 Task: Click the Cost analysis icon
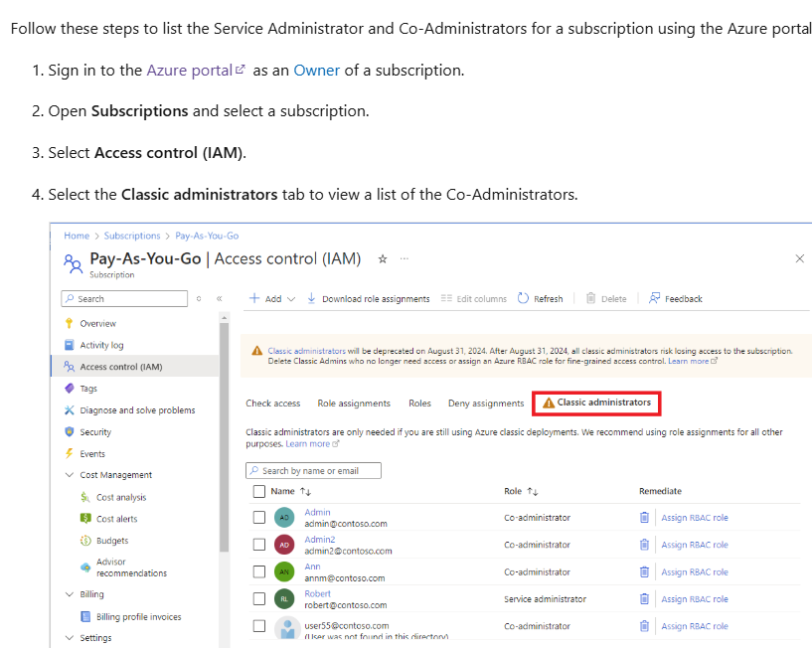click(85, 497)
